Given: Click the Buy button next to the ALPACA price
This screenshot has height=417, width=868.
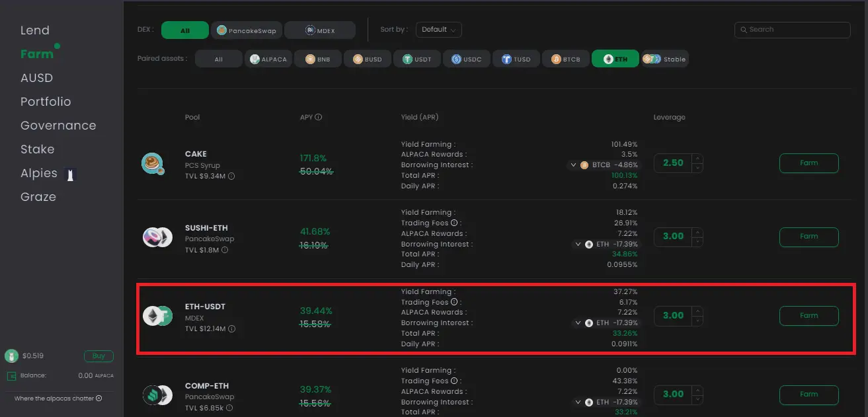Looking at the screenshot, I should pos(99,356).
